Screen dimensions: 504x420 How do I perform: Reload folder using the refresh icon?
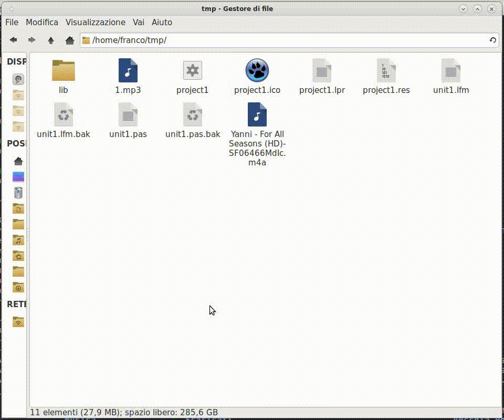pyautogui.click(x=492, y=40)
